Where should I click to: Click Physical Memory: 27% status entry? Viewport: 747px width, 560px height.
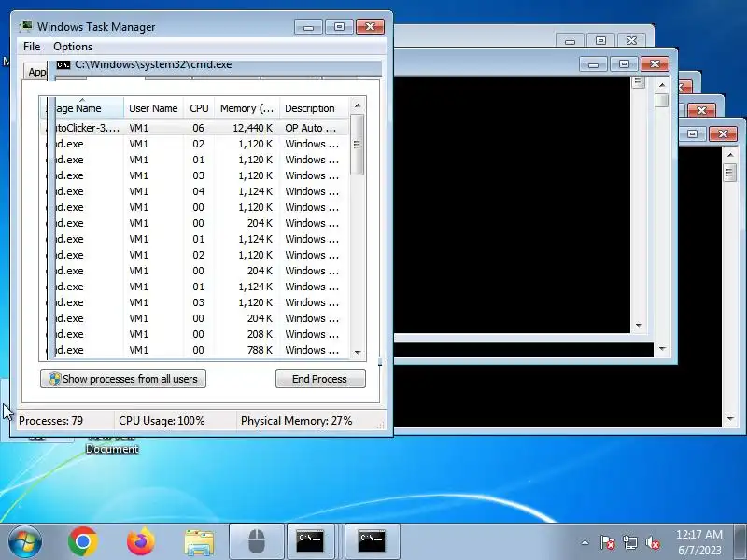point(296,421)
